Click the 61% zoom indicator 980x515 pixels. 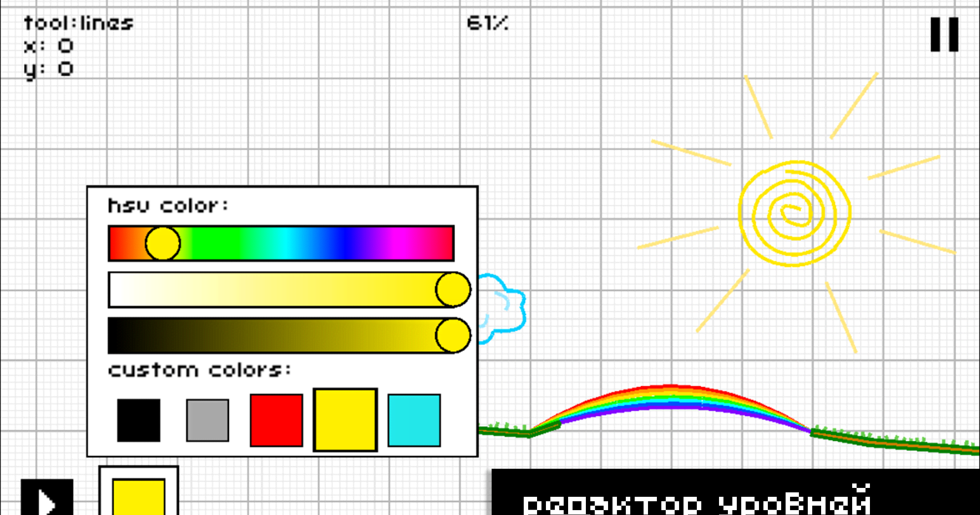(x=487, y=23)
